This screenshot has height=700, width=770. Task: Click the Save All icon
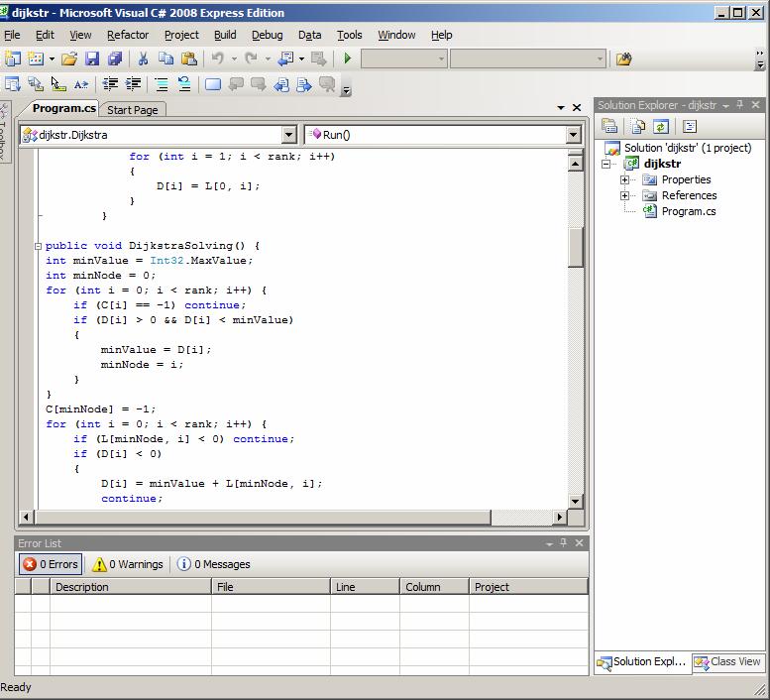click(114, 58)
